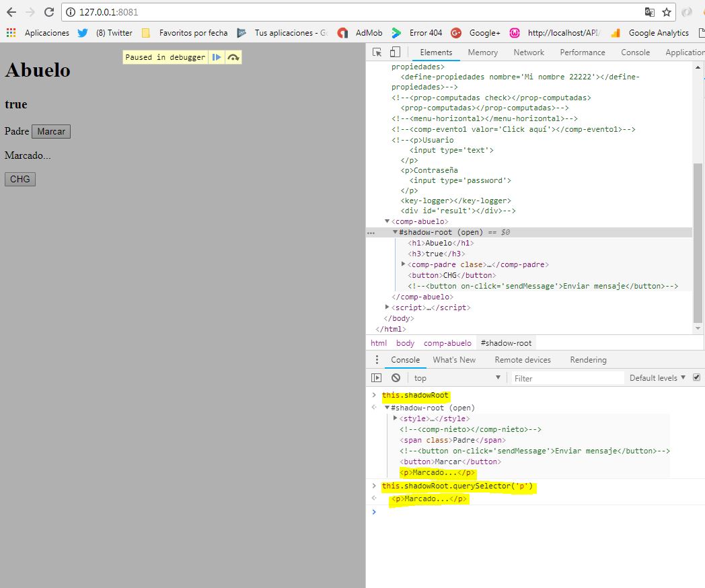705x588 pixels.
Task: Select the drawer Console tab
Action: pyautogui.click(x=405, y=360)
